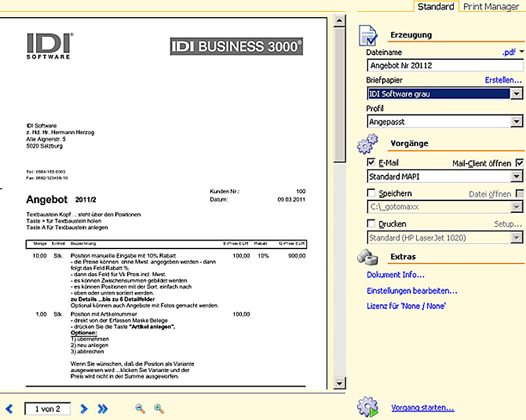Toggle the E-Mail checkbox
The height and width of the screenshot is (420, 526).
[371, 163]
